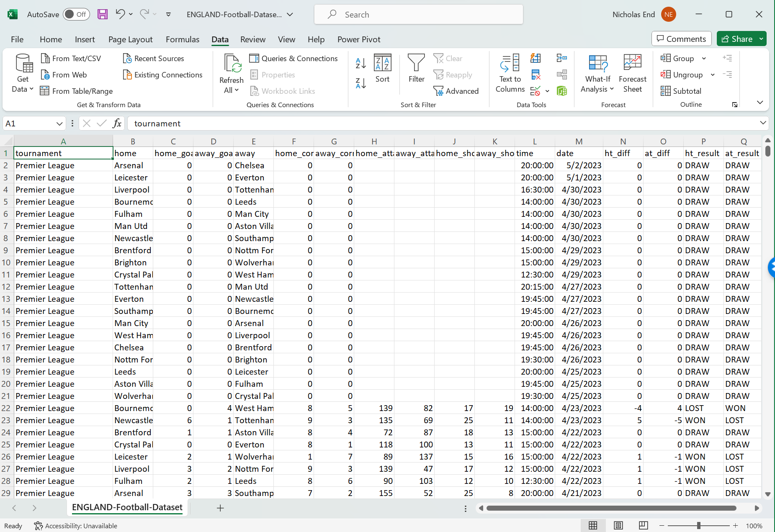Viewport: 775px width, 532px height.
Task: Click the Undo arrow
Action: pos(120,14)
